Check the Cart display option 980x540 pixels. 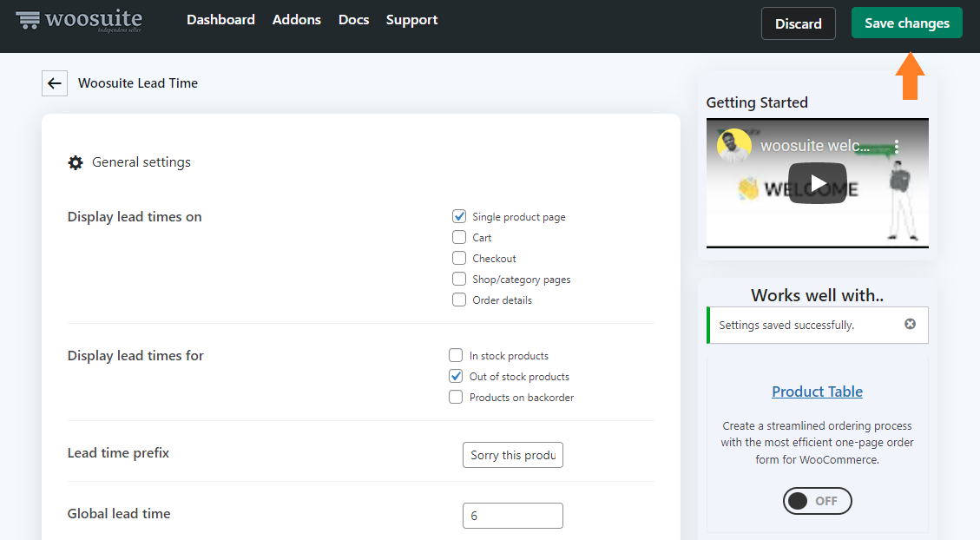[x=458, y=237]
